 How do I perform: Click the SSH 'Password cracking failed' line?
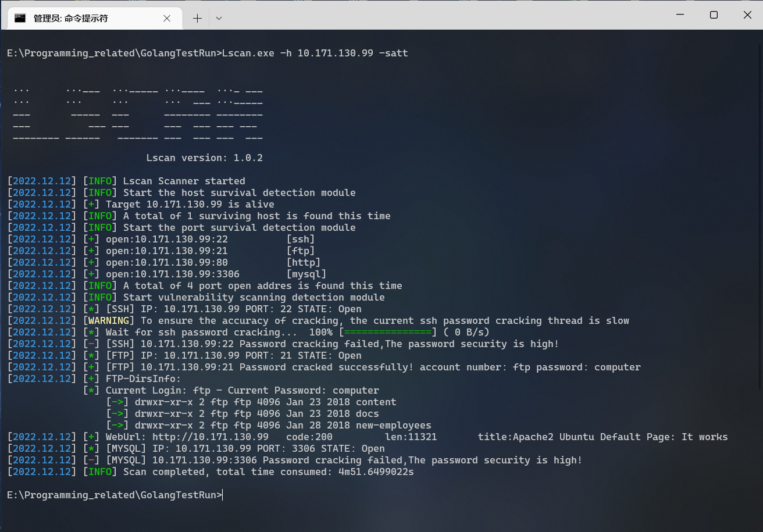coord(283,344)
